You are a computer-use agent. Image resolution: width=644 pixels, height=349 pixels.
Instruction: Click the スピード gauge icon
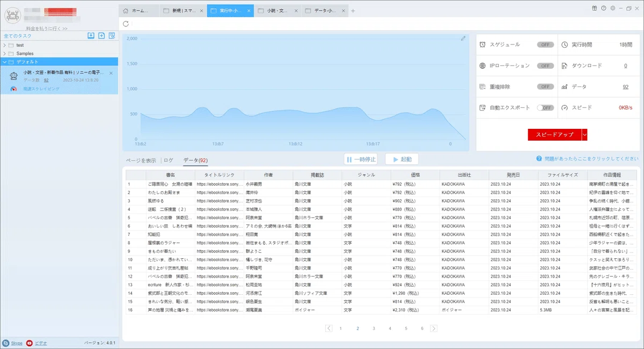point(565,107)
